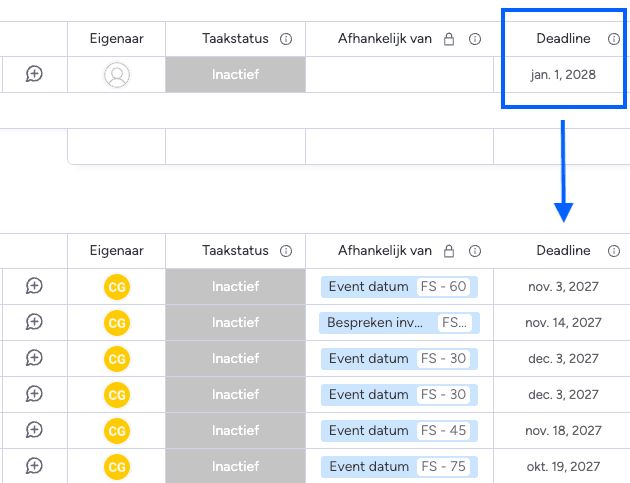Select the Event datum FS - 75 dependency
Image resolution: width=630 pixels, height=483 pixels.
[399, 466]
